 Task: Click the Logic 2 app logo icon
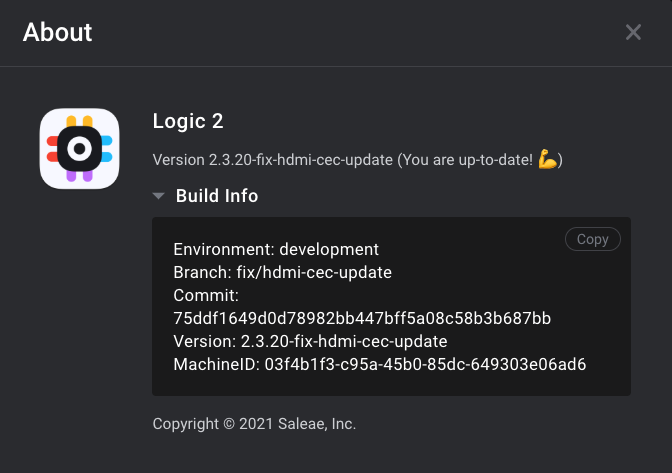pos(79,148)
